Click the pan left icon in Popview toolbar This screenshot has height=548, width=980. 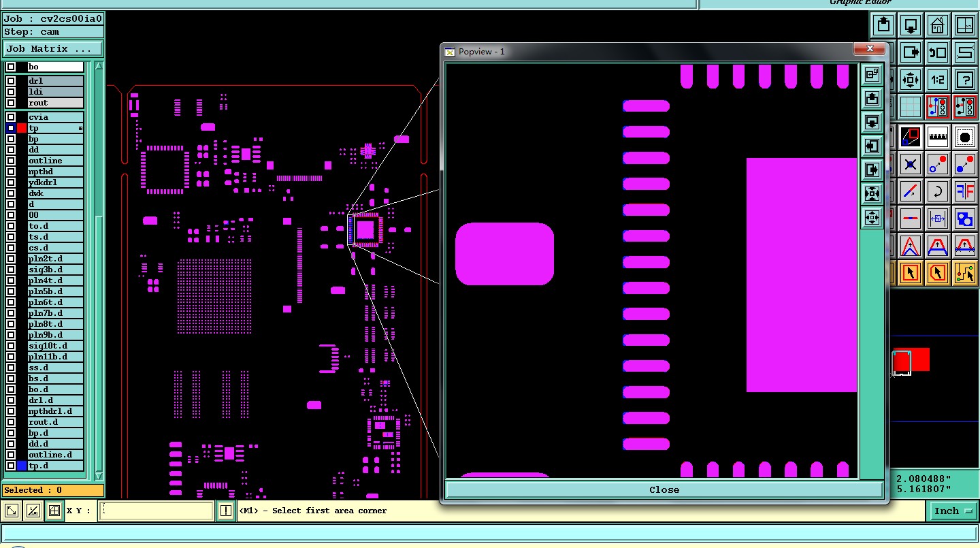coord(872,146)
